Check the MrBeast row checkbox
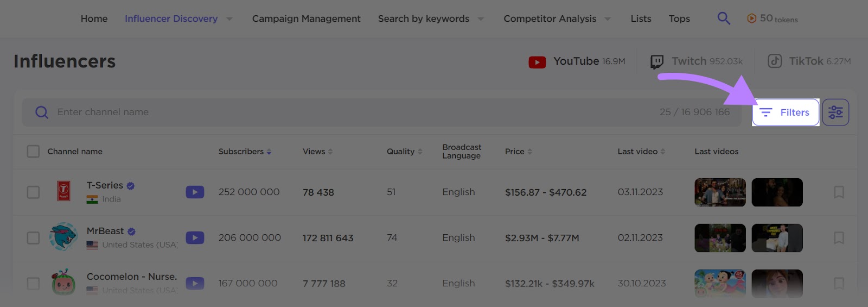 (33, 237)
